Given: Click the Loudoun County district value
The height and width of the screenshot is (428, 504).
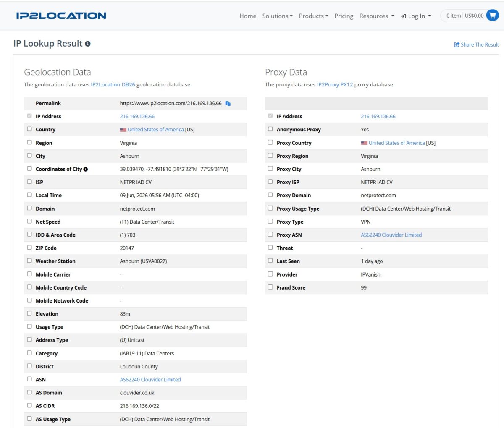Looking at the screenshot, I should [139, 366].
